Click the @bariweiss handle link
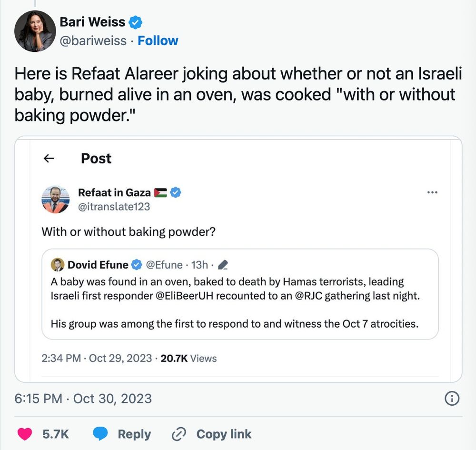476x450 pixels. pos(93,40)
